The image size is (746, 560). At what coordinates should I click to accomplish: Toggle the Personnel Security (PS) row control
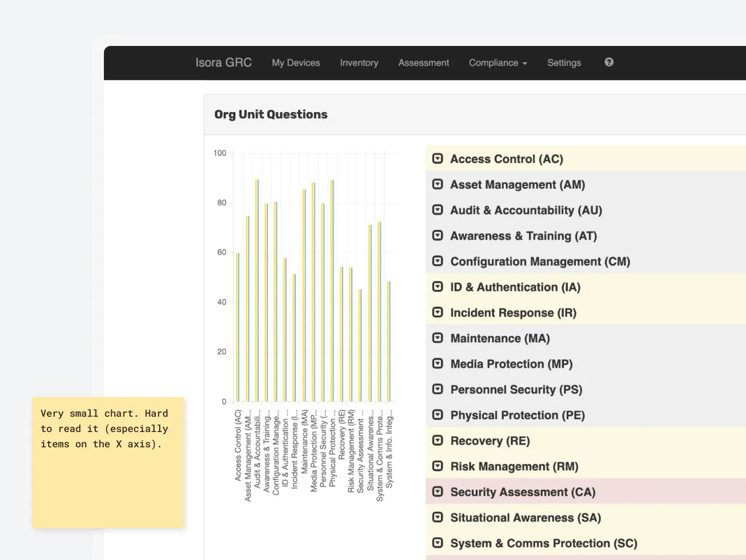coord(438,389)
